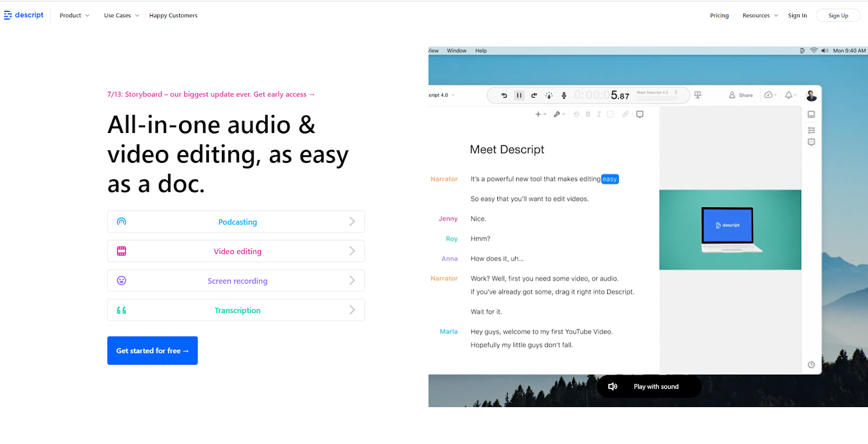
Task: Toggle bold formatting icon
Action: (588, 115)
